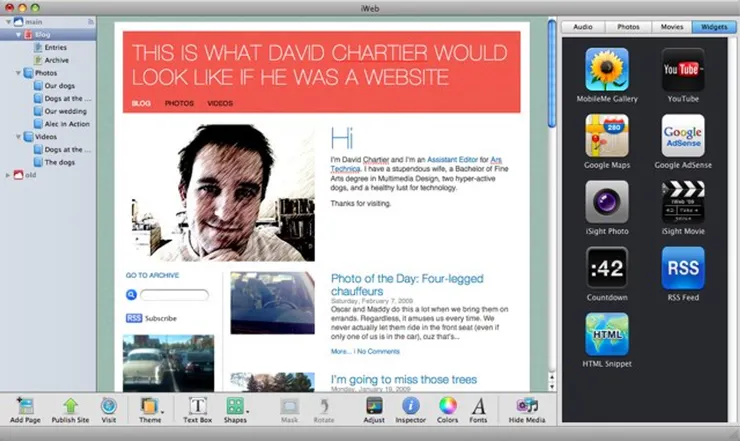This screenshot has width=740, height=441.
Task: Switch to the Movies tab
Action: click(672, 27)
